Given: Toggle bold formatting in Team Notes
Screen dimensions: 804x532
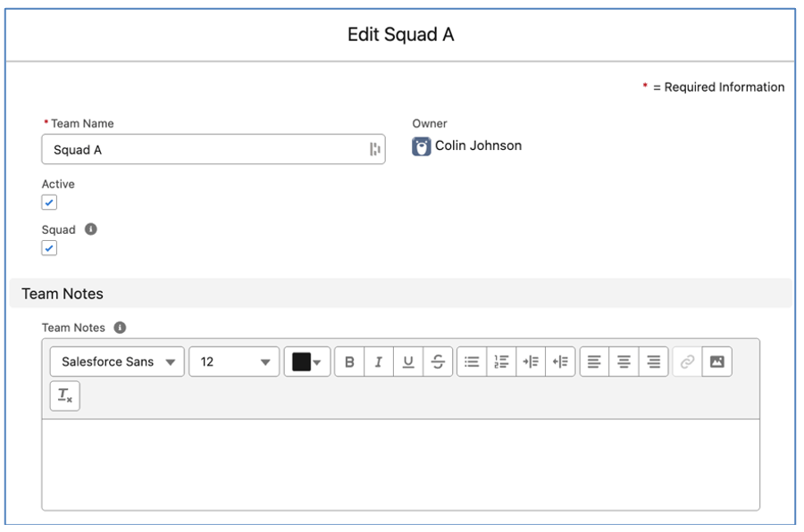Looking at the screenshot, I should [x=349, y=362].
